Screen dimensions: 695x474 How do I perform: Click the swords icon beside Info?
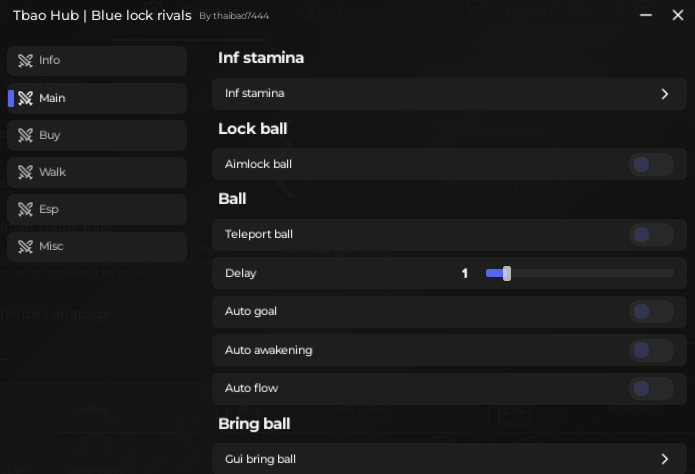tap(25, 60)
